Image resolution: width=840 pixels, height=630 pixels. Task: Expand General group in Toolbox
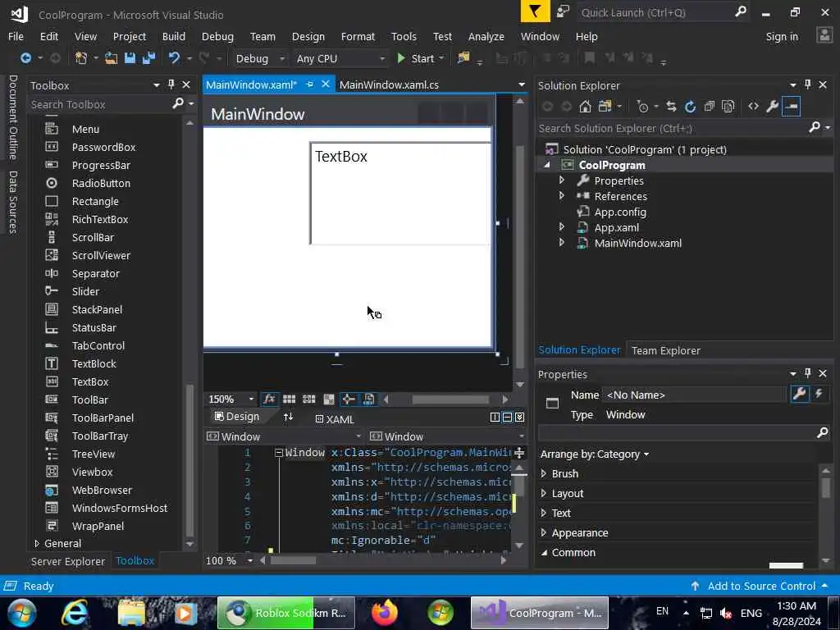pyautogui.click(x=36, y=543)
